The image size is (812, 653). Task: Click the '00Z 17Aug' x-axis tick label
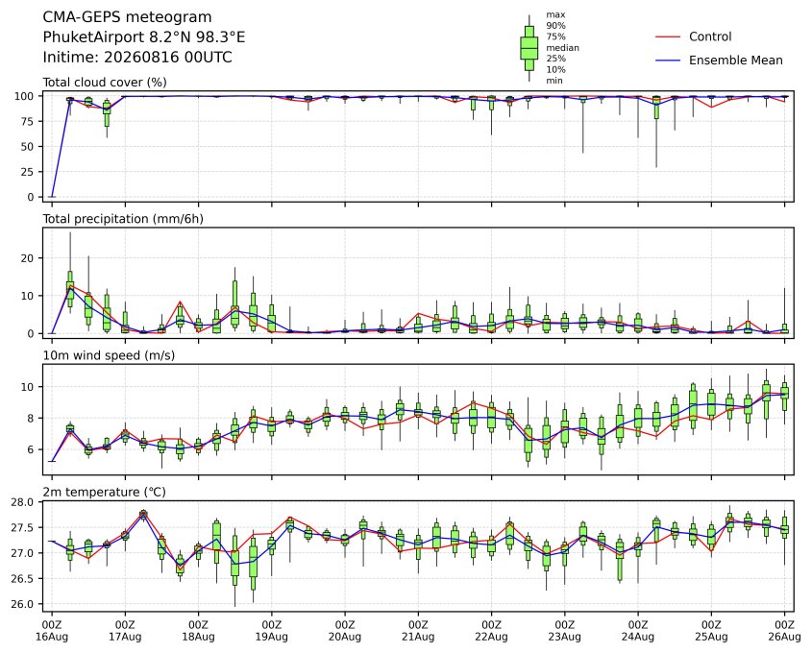click(x=125, y=631)
